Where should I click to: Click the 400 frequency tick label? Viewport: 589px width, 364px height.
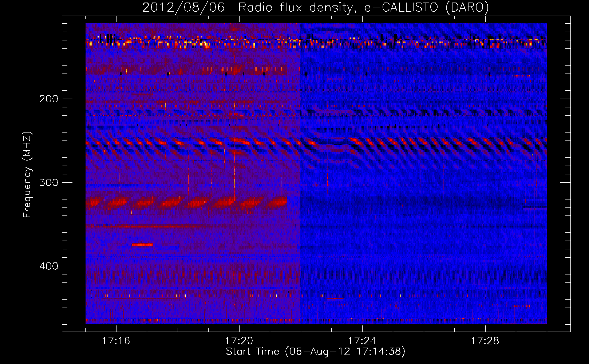(x=49, y=266)
